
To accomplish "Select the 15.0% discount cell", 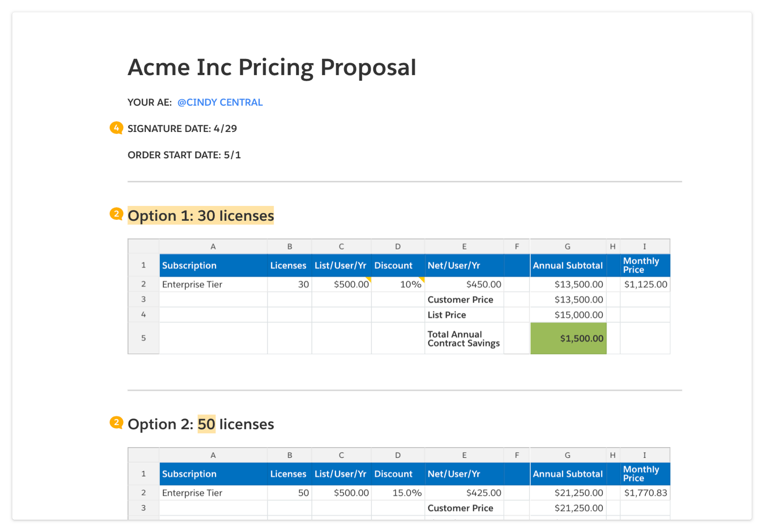I will pos(398,493).
